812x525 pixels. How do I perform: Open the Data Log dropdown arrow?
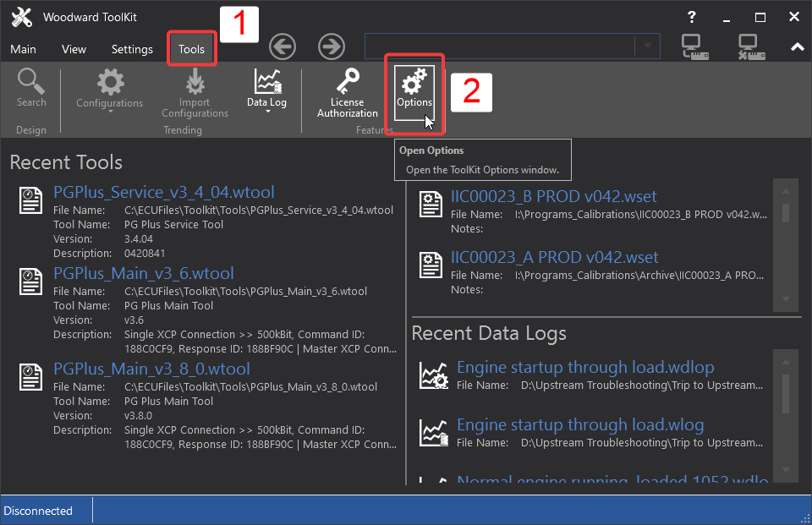[266, 110]
